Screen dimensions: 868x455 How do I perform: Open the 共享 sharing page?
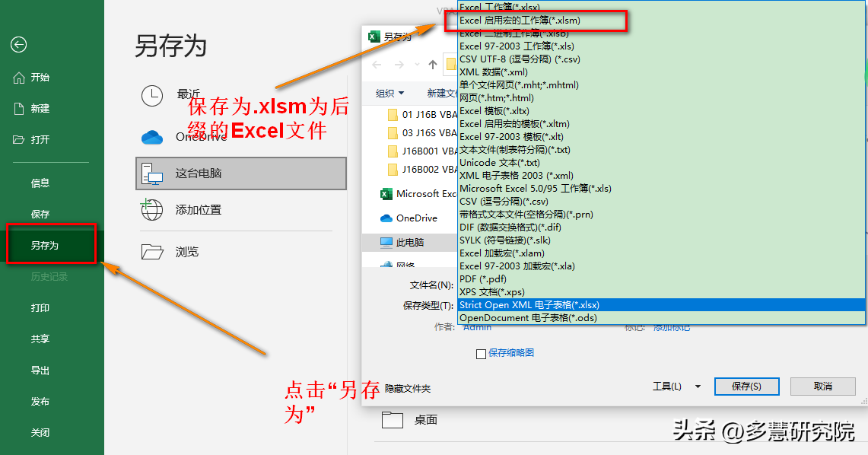(40, 339)
